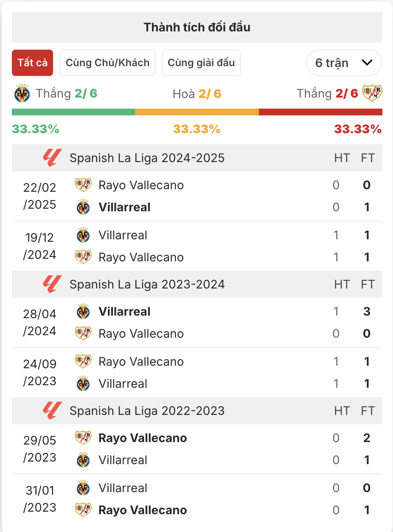
Task: Open the "6 trận" match count dropdown
Action: (344, 63)
